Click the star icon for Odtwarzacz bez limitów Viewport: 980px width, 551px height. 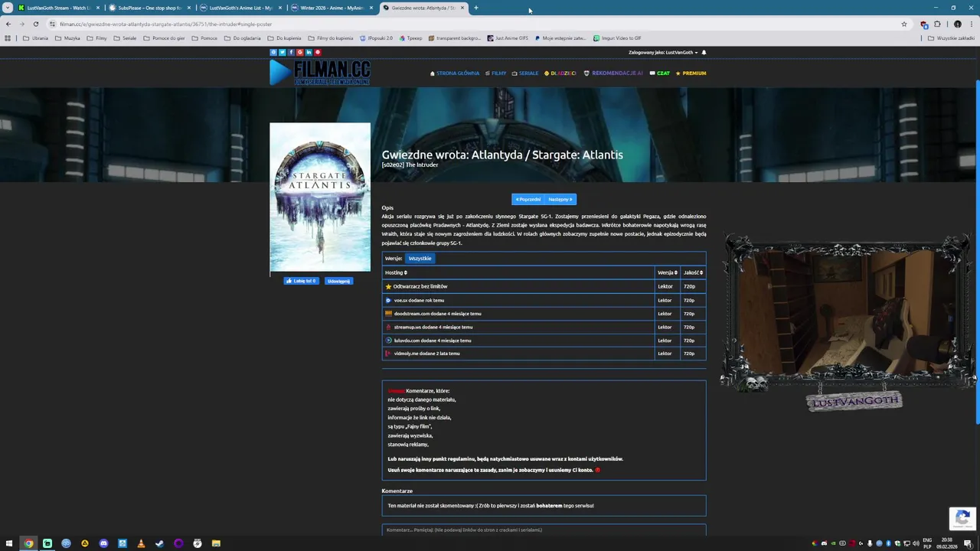(388, 286)
